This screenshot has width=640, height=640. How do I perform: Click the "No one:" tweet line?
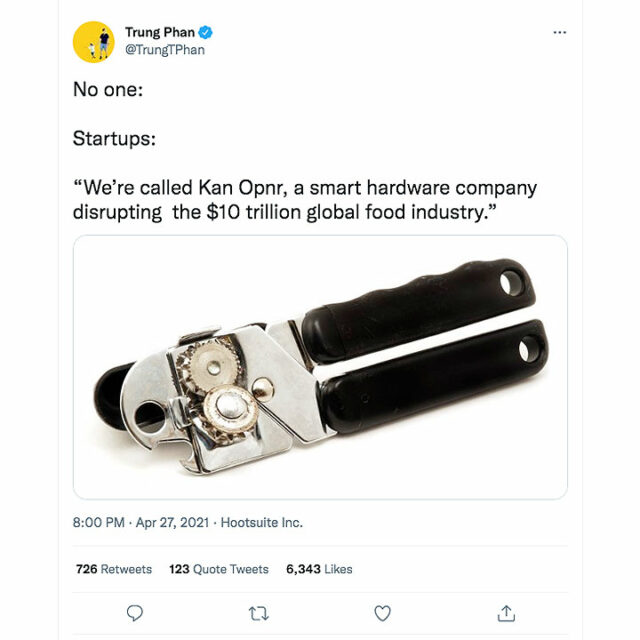(108, 89)
